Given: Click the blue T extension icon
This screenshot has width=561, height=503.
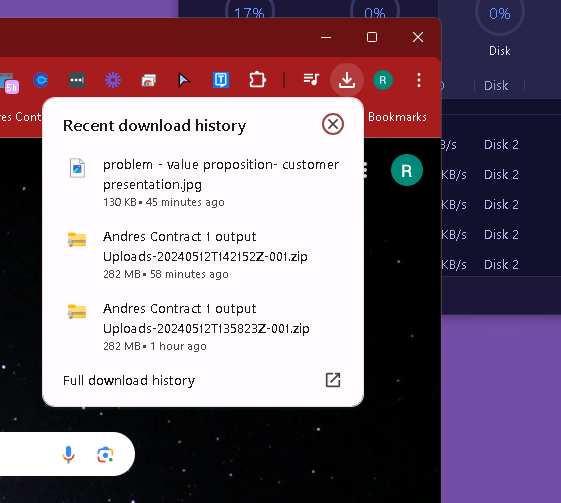Looking at the screenshot, I should 221,80.
